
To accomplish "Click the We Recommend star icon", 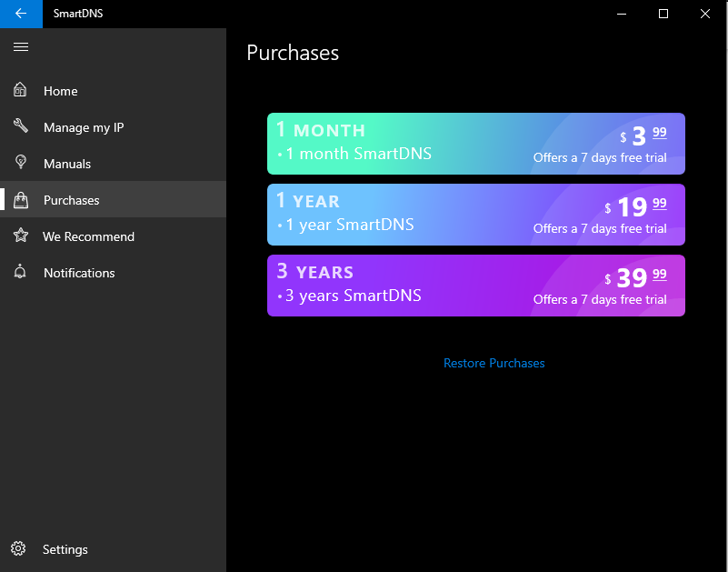I will pos(21,236).
